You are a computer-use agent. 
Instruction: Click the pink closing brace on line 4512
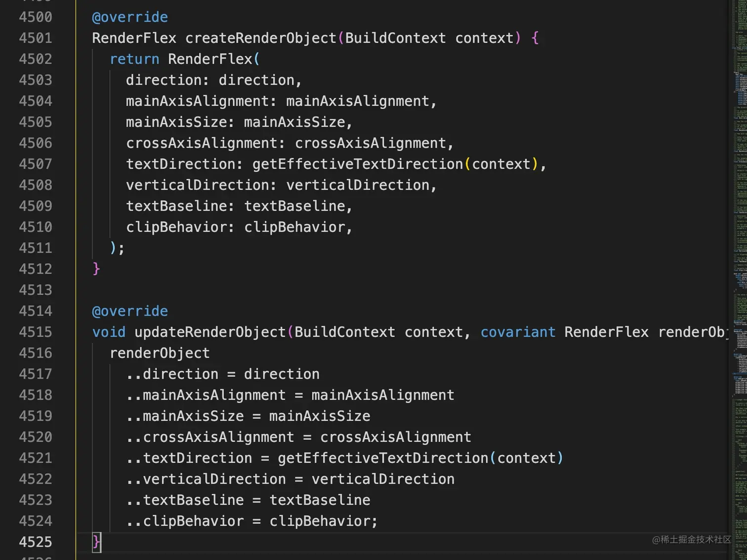96,269
